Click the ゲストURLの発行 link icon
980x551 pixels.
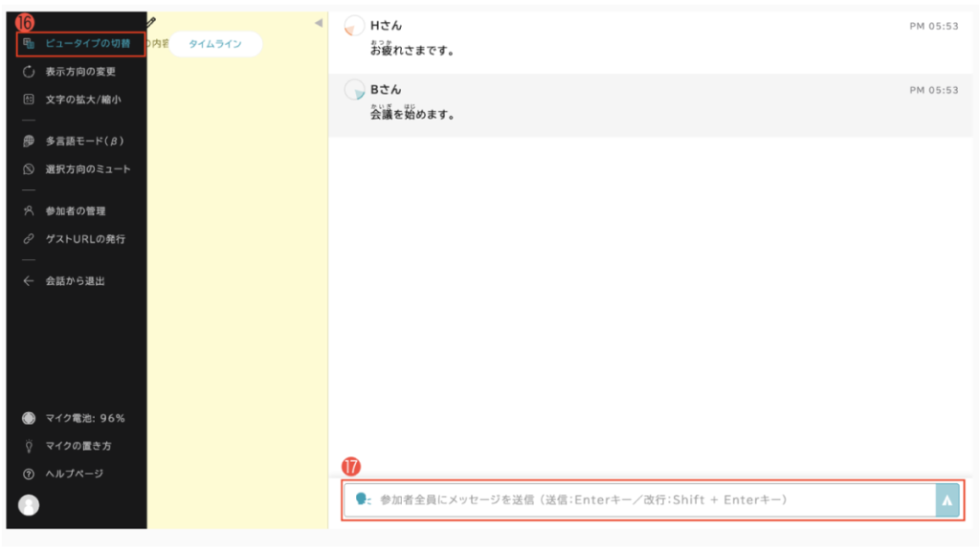click(29, 238)
